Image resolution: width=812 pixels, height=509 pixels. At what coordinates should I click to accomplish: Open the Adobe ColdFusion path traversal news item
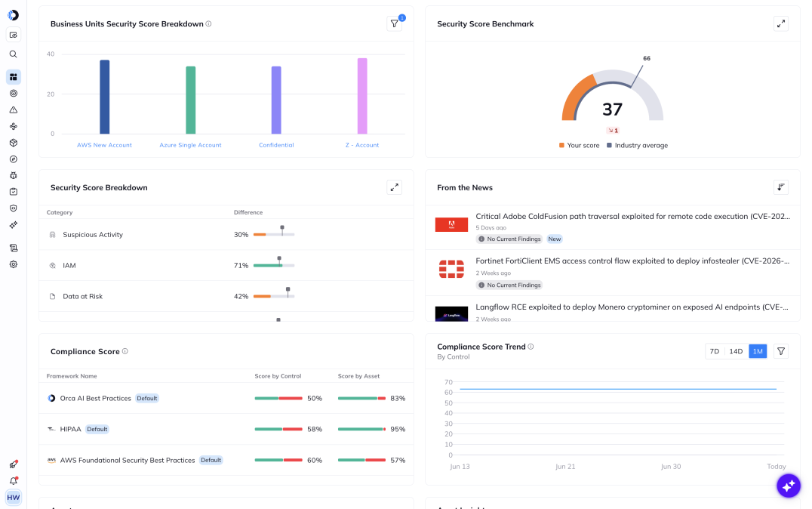[633, 217]
